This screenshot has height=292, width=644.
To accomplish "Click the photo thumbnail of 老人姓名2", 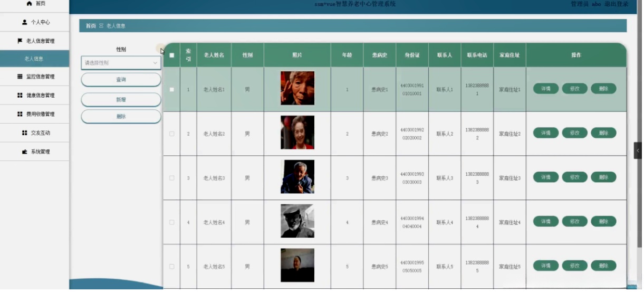I will [x=297, y=133].
